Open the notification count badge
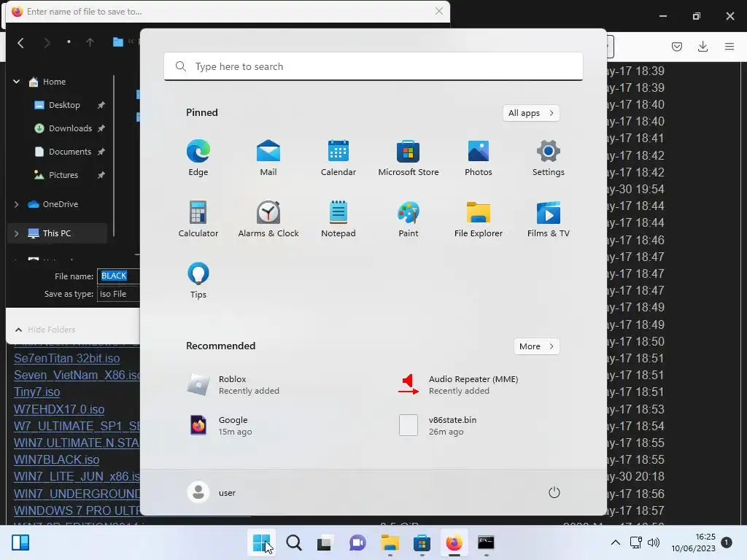Image resolution: width=747 pixels, height=560 pixels. tap(727, 542)
